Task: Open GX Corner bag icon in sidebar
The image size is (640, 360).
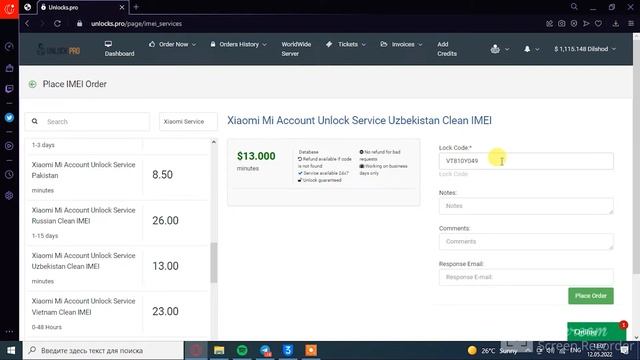Action: click(9, 68)
